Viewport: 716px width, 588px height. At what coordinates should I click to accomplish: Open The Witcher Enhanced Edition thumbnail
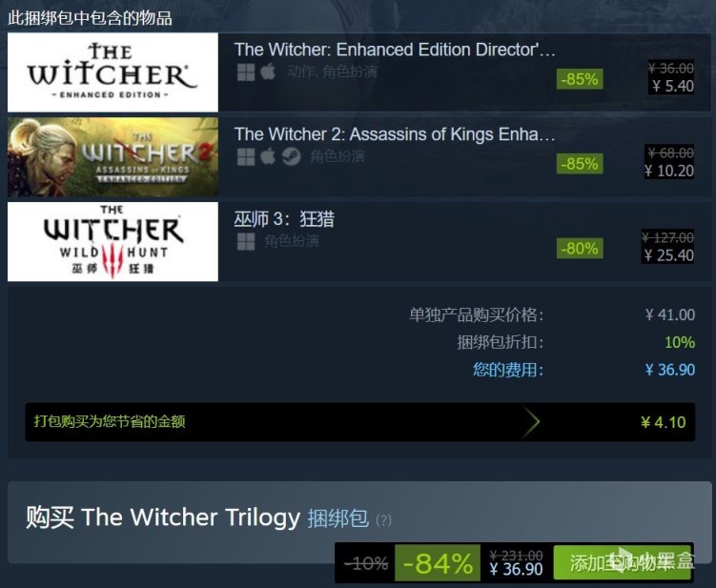113,72
